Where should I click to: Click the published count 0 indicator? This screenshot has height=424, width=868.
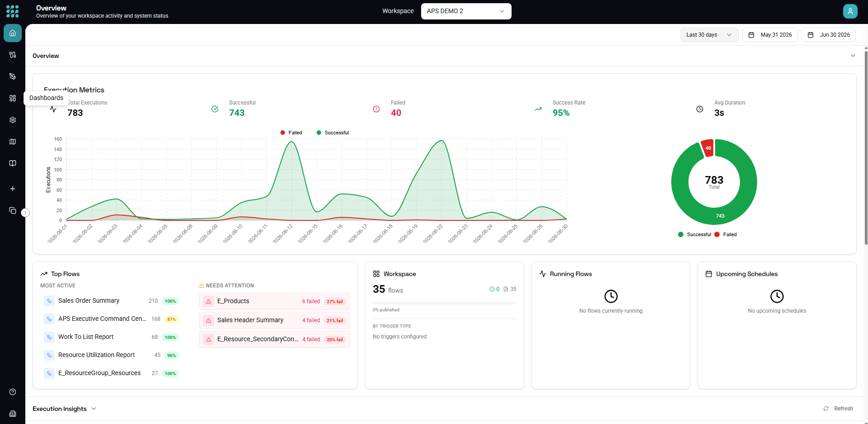[494, 289]
